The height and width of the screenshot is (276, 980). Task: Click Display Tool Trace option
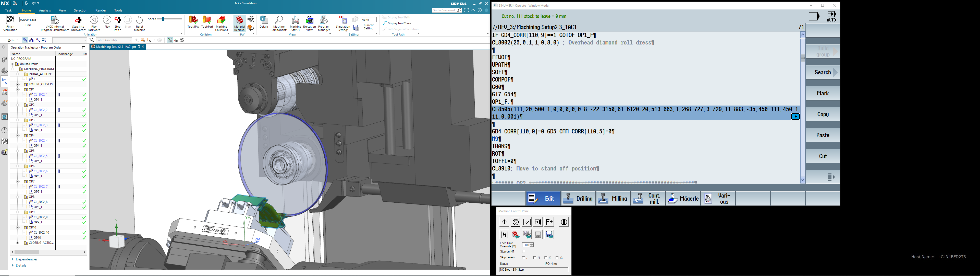coord(397,23)
